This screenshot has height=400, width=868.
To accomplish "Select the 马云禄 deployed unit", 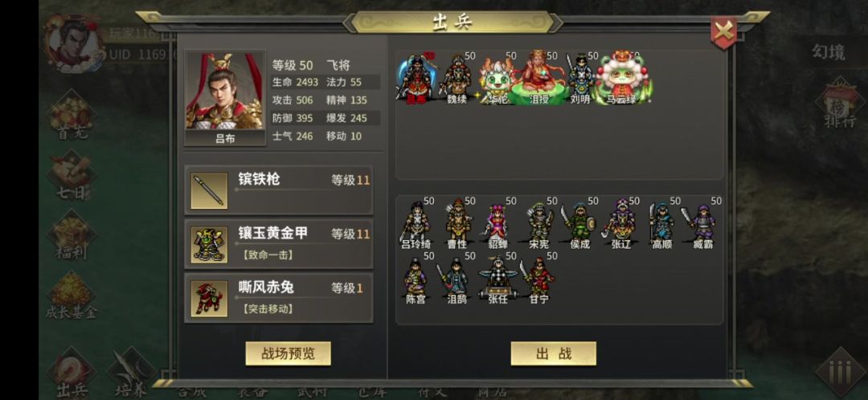I will [x=624, y=78].
